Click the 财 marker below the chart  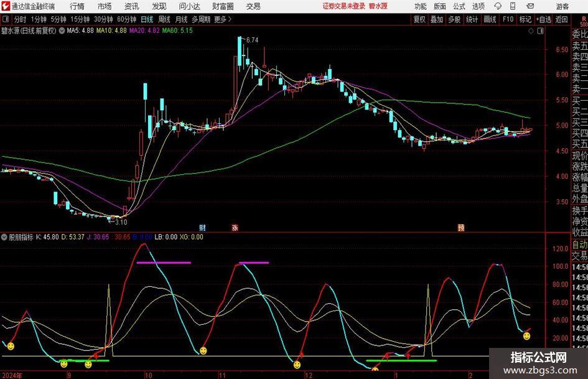pos(202,227)
